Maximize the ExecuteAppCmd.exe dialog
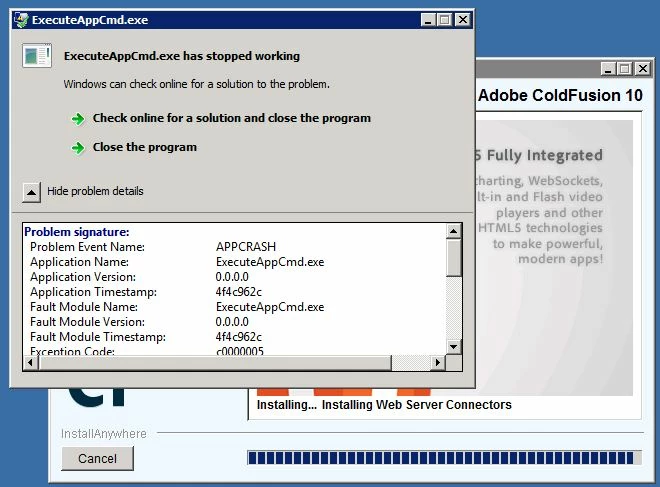The height and width of the screenshot is (487, 660). click(444, 20)
